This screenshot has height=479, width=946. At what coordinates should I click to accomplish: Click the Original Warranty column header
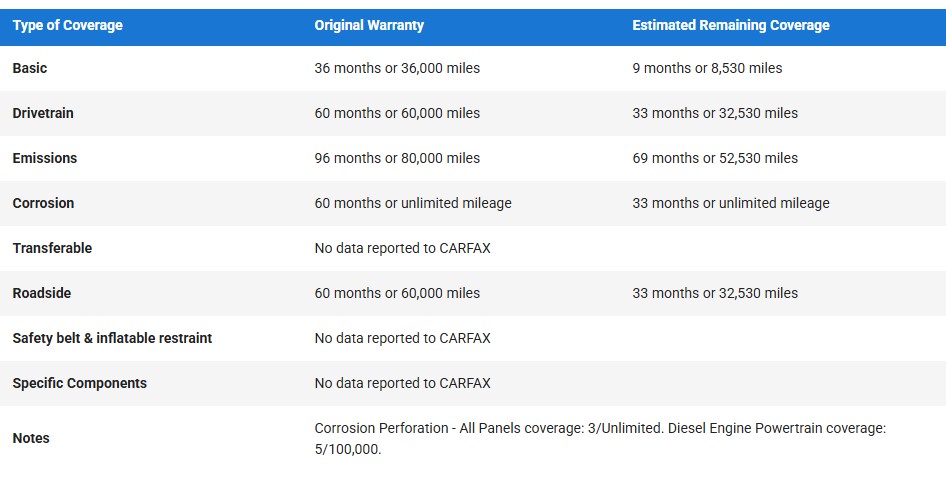369,25
